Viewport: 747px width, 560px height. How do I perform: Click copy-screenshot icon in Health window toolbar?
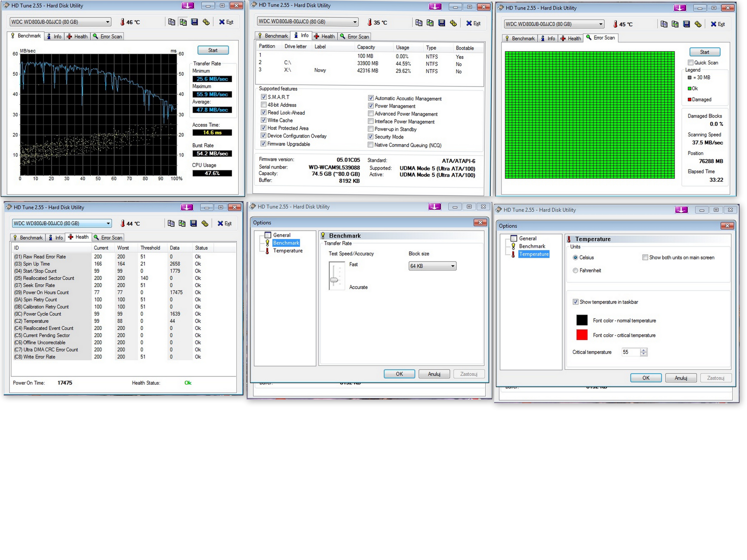click(182, 223)
